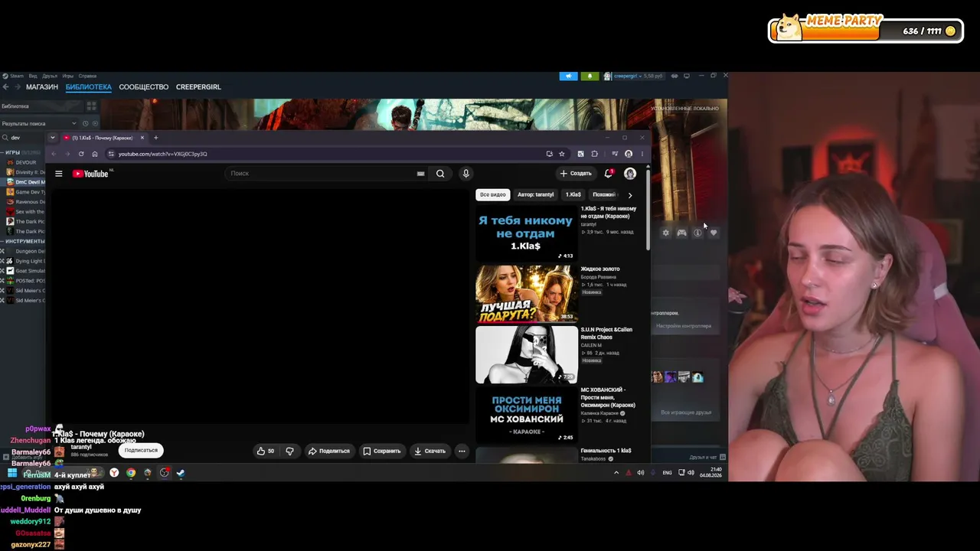Click the Сохранить save button
The height and width of the screenshot is (551, 980).
click(x=382, y=451)
